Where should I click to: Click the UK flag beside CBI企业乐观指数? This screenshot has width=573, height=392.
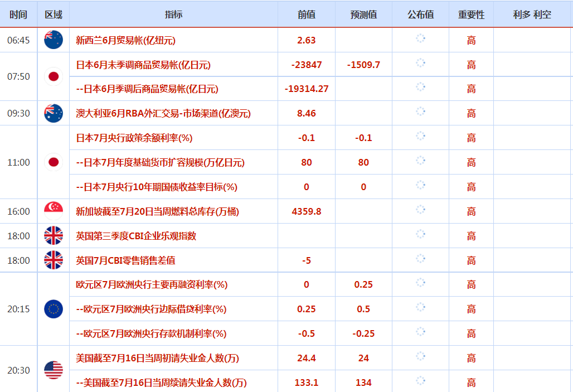pyautogui.click(x=54, y=236)
